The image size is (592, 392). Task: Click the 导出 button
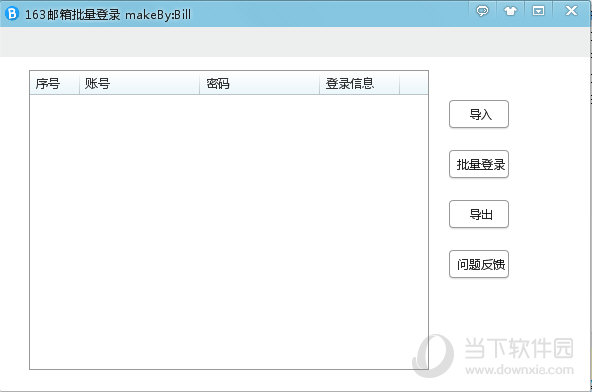pyautogui.click(x=479, y=214)
